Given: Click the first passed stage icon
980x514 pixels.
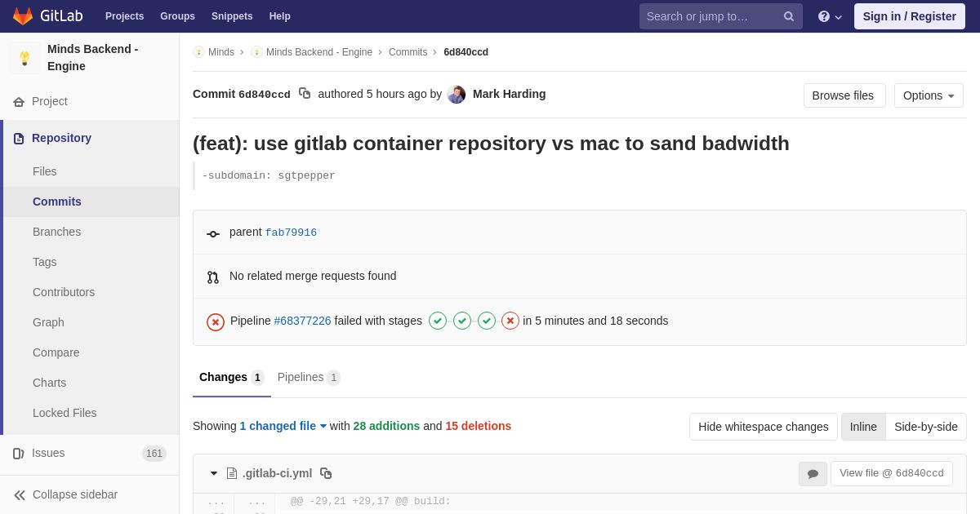Looking at the screenshot, I should pyautogui.click(x=438, y=321).
